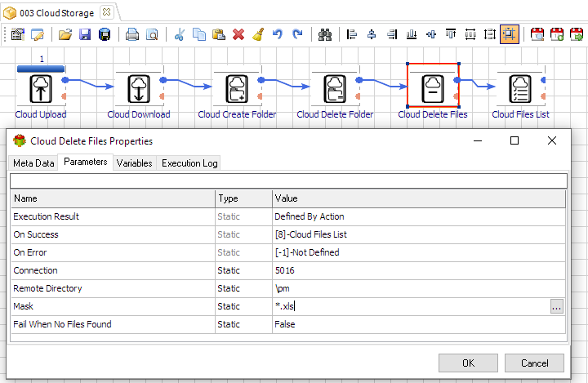
Task: Select the Cloud Download node
Action: pyautogui.click(x=139, y=89)
